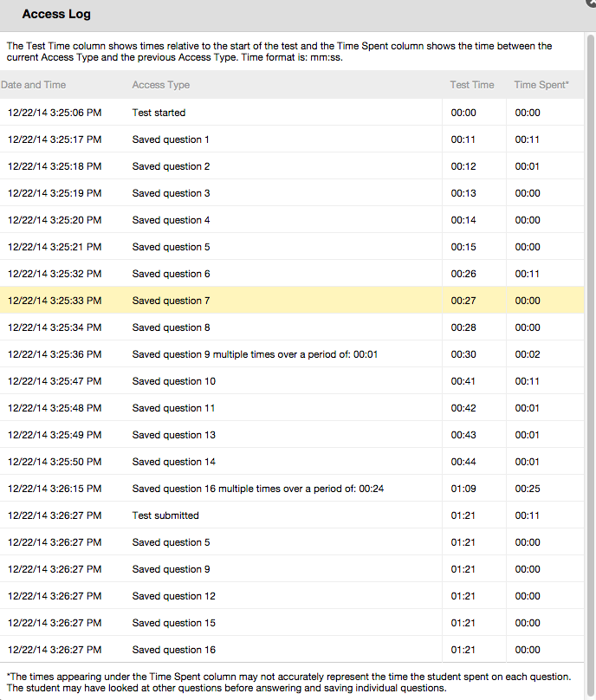Click the Access Log title
The height and width of the screenshot is (700, 596).
click(x=56, y=14)
